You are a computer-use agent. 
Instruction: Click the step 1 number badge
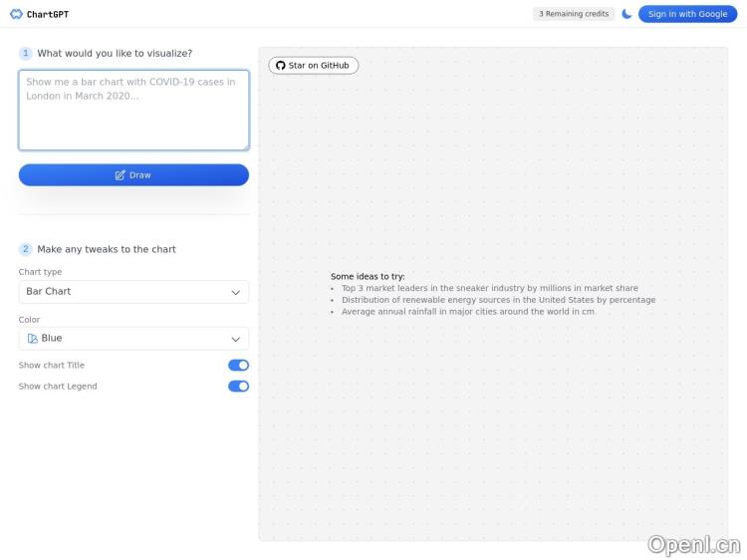pos(26,54)
